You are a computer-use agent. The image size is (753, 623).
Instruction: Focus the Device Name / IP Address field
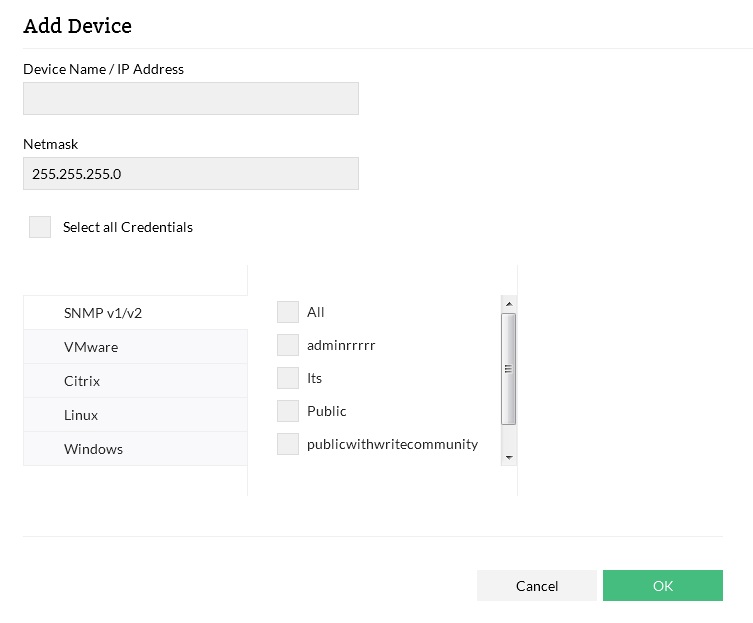pyautogui.click(x=190, y=98)
